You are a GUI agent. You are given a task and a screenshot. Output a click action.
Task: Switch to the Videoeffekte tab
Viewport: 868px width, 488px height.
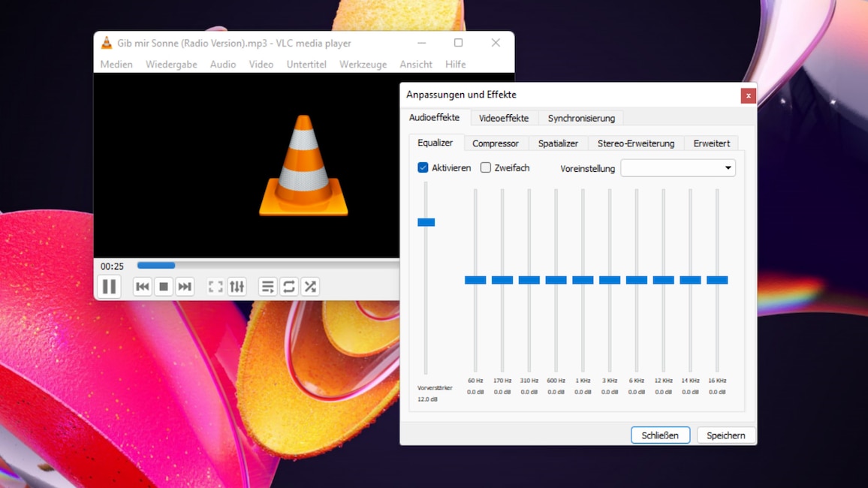(x=504, y=118)
